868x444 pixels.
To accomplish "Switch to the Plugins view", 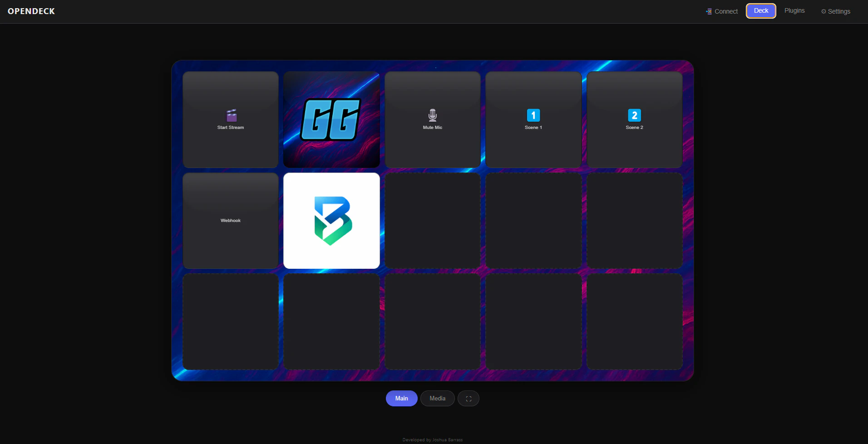I will [x=794, y=10].
